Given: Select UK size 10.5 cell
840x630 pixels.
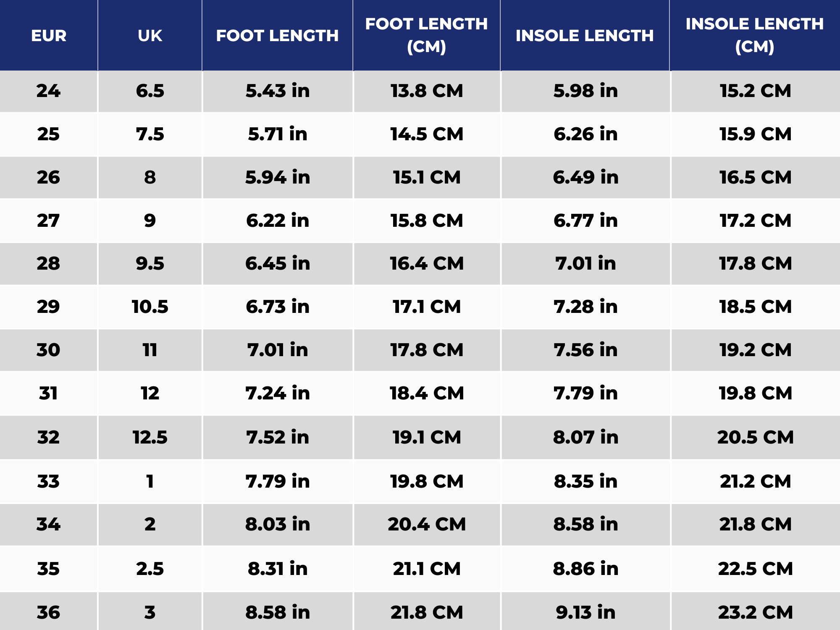Looking at the screenshot, I should pos(150,307).
